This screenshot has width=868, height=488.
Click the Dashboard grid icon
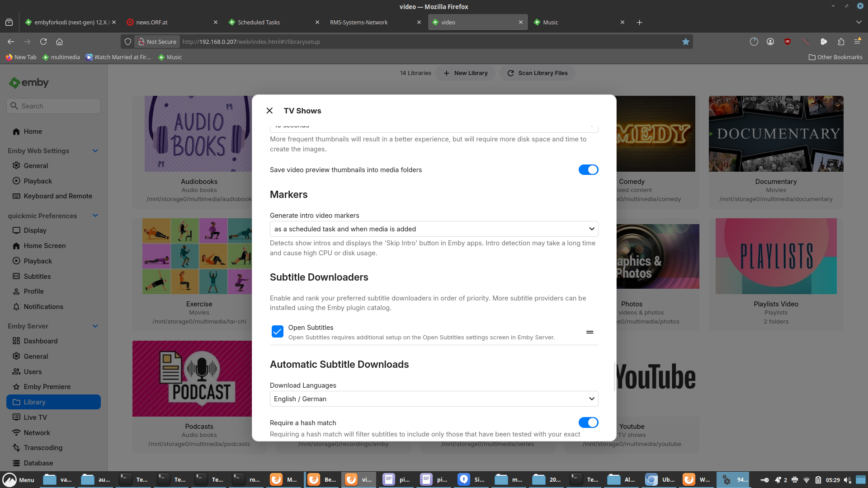click(x=16, y=341)
